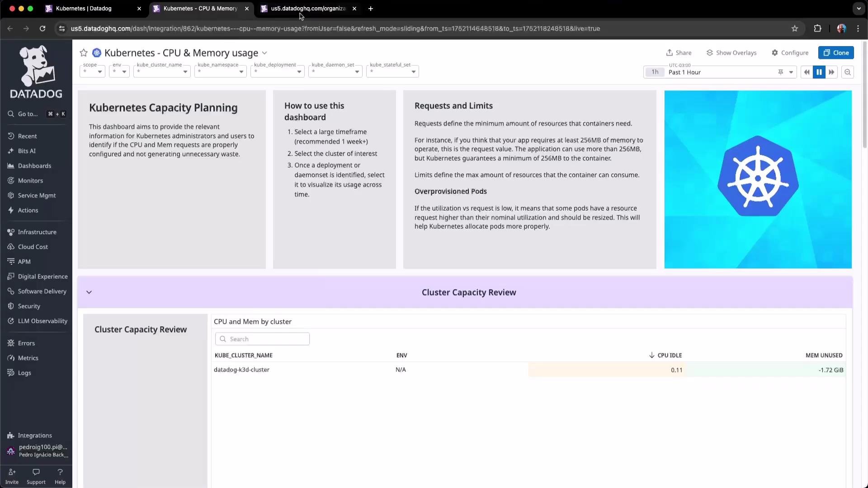Viewport: 868px width, 488px height.
Task: Click the Invite icon
Action: [x=12, y=472]
